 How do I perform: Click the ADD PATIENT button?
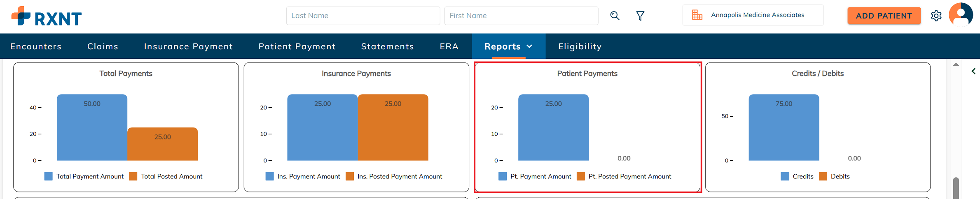click(x=884, y=16)
